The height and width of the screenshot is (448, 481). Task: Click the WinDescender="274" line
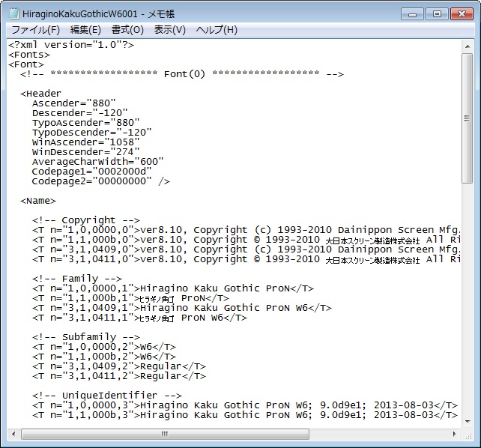point(86,152)
